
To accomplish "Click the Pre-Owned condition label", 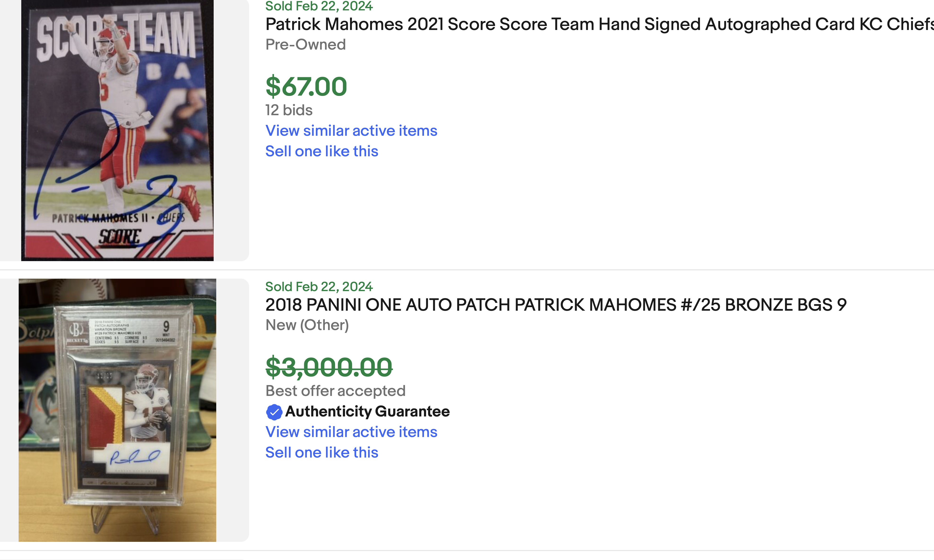I will [x=306, y=45].
